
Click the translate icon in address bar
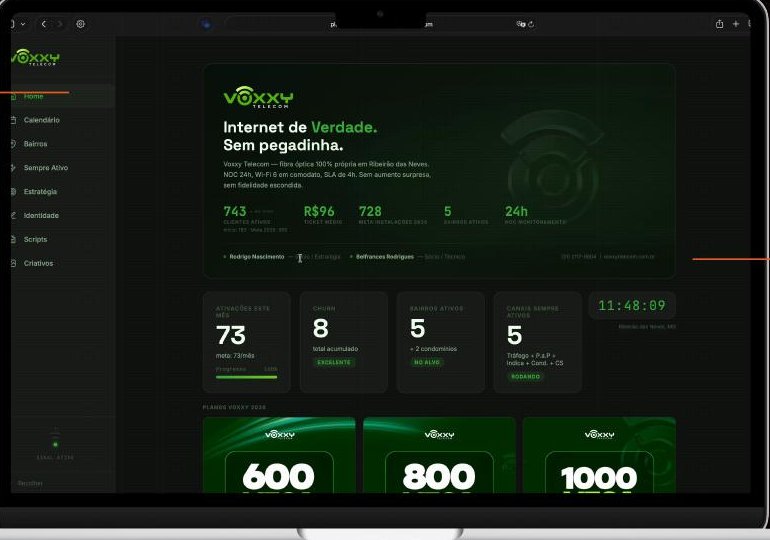521,24
